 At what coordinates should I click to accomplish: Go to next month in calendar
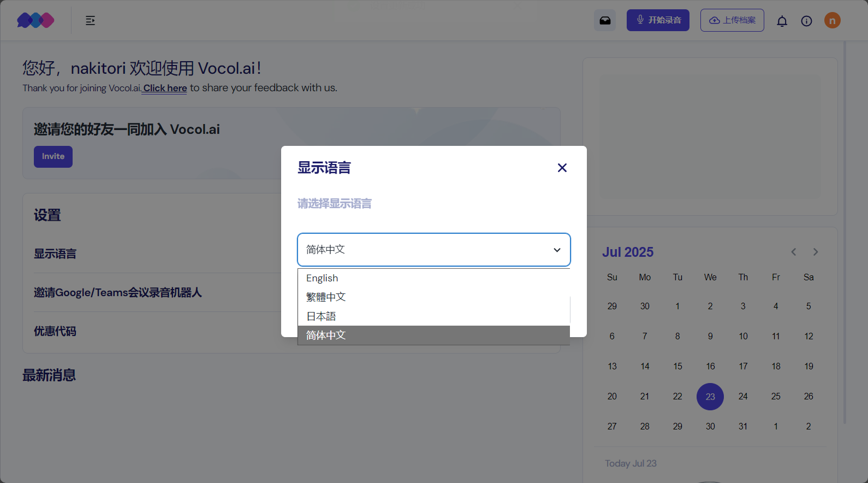tap(816, 252)
